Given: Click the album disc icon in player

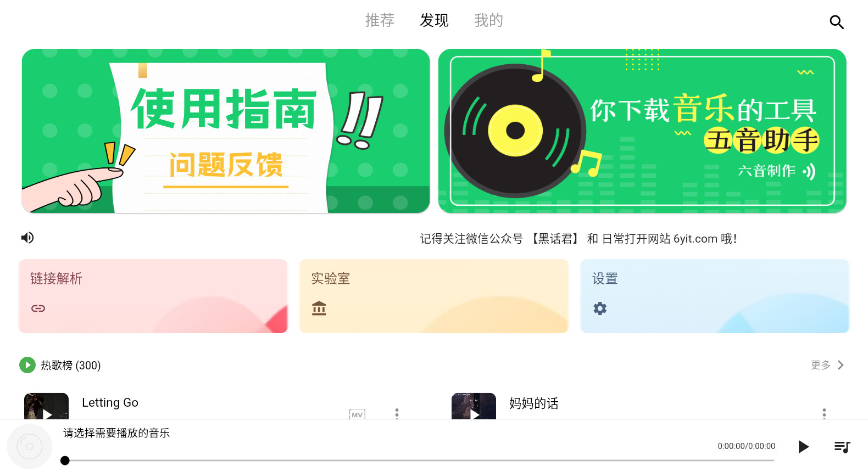Looking at the screenshot, I should [30, 447].
